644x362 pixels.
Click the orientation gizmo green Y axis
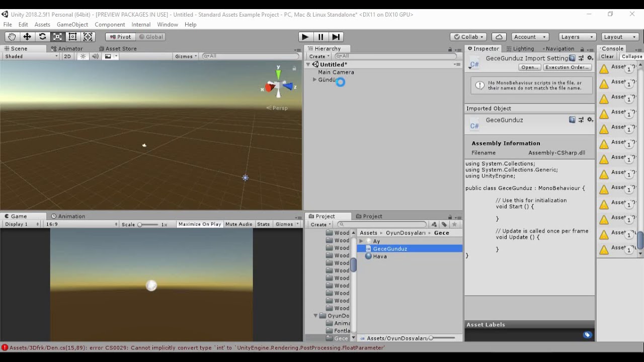(278, 73)
